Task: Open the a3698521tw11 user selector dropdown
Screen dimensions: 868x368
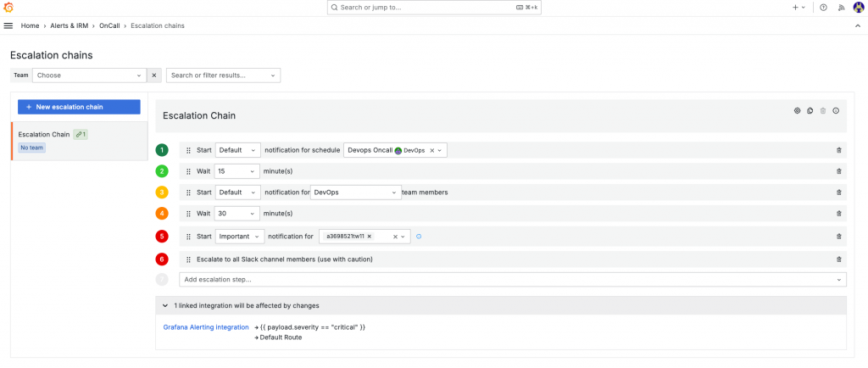Action: pos(403,237)
